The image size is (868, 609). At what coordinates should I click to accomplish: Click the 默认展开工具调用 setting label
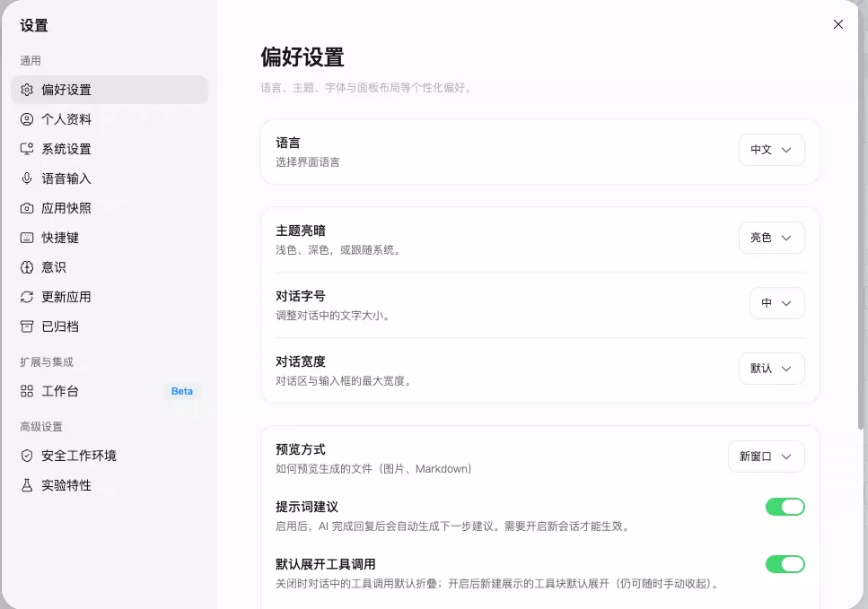(326, 564)
